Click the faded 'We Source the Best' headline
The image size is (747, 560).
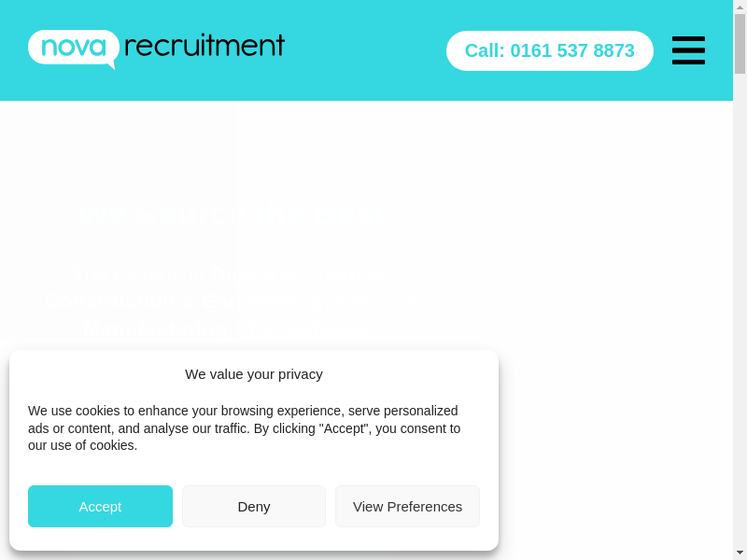pos(231,213)
